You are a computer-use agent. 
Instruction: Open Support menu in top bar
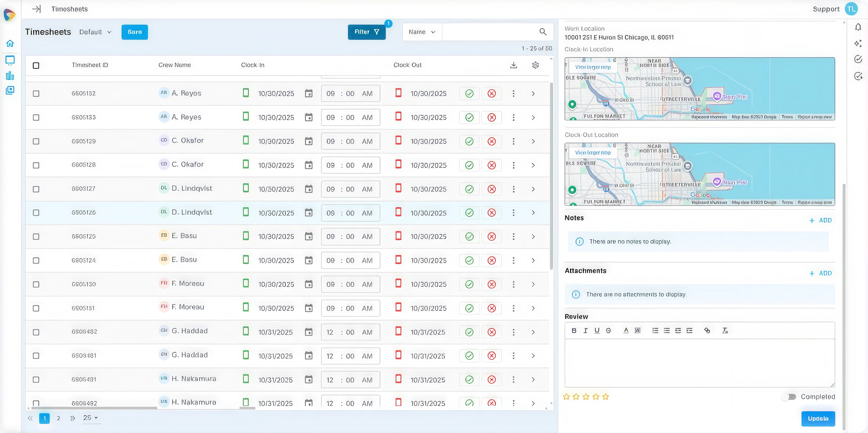826,9
